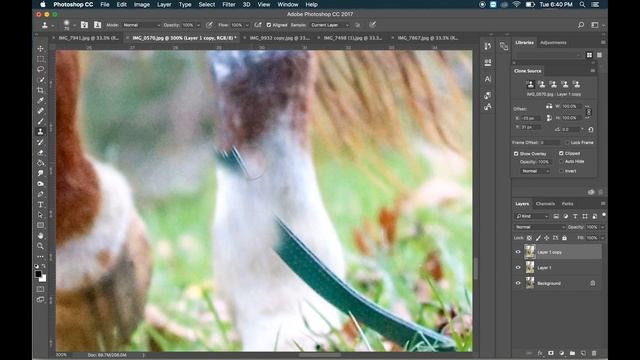Switch to IMG_0932 copy.jpg document tab
Viewport: 640px width, 360px height.
[x=279, y=38]
